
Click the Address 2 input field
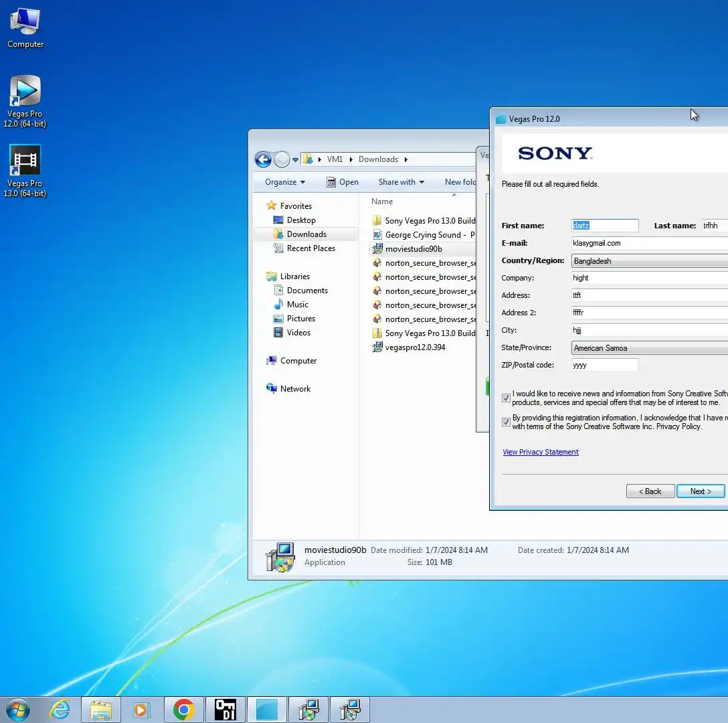pos(650,313)
